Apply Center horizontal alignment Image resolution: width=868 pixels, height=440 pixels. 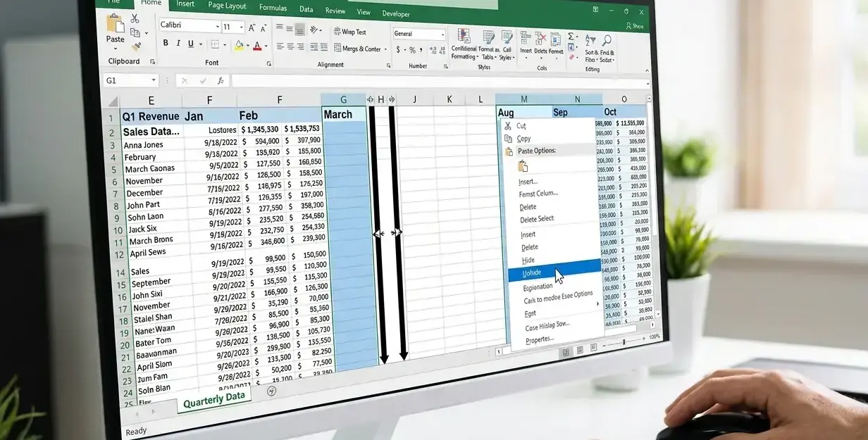pyautogui.click(x=290, y=46)
